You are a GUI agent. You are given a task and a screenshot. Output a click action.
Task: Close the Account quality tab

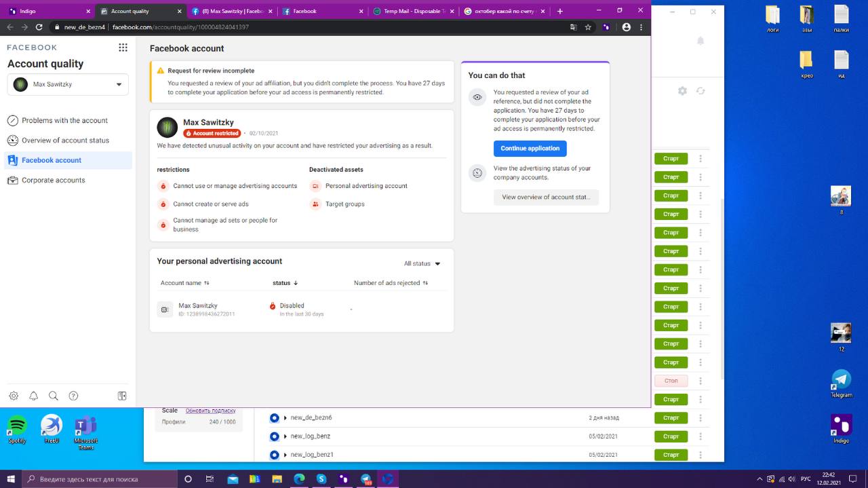[x=179, y=11]
